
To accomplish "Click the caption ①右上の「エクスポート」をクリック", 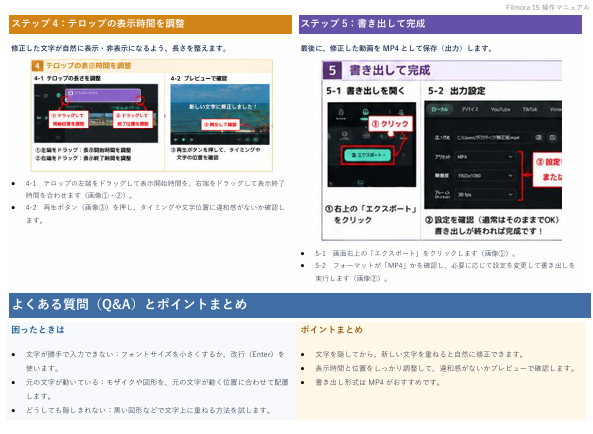I will [371, 214].
